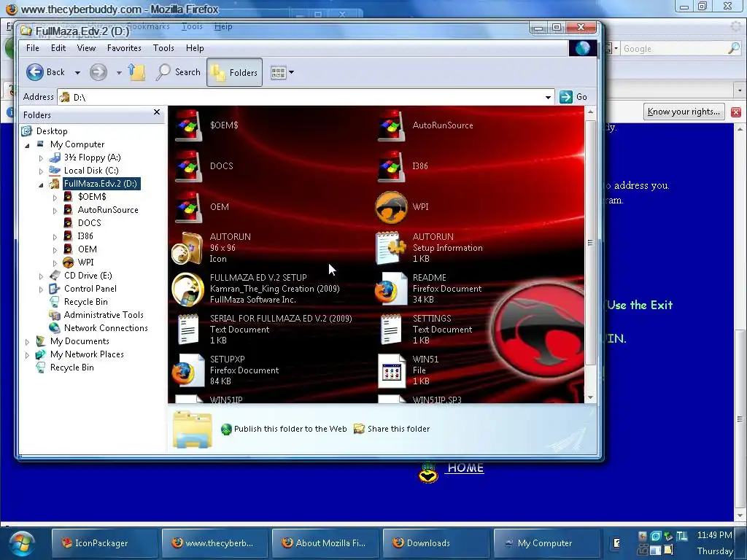The image size is (747, 560).
Task: Select the AutoRunSource folder icon in file list
Action: tap(392, 125)
